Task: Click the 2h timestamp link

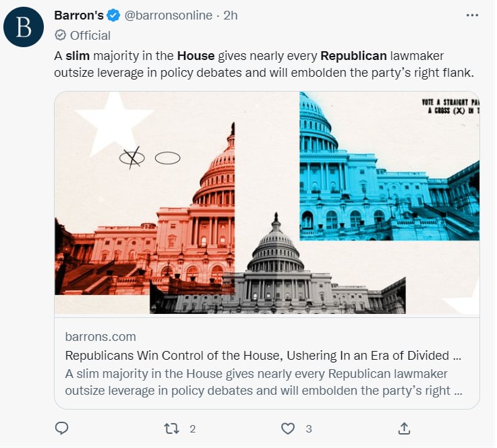Action: (231, 15)
